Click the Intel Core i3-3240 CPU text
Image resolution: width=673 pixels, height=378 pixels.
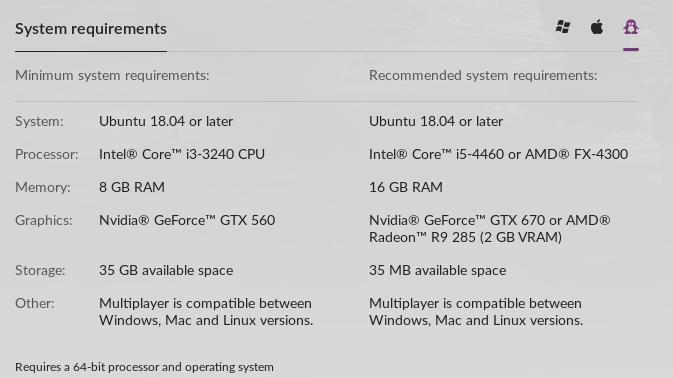point(182,154)
